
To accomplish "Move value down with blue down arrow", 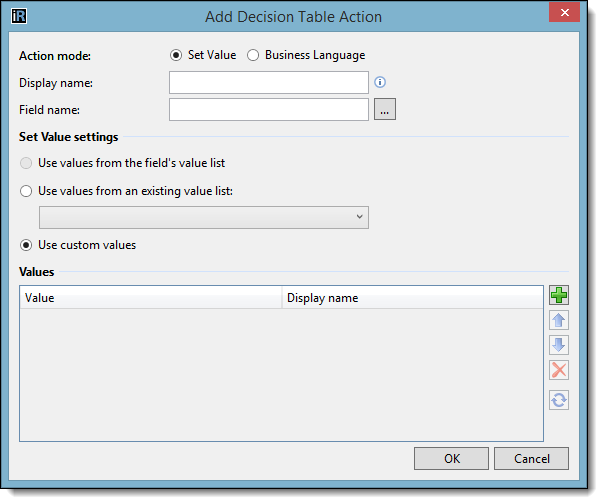I will pos(558,345).
